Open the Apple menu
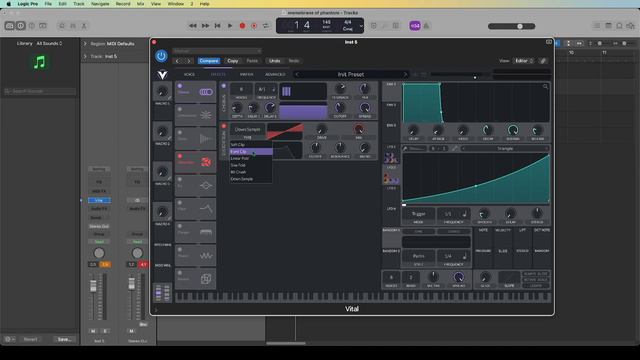The image size is (640, 360). coord(9,4)
